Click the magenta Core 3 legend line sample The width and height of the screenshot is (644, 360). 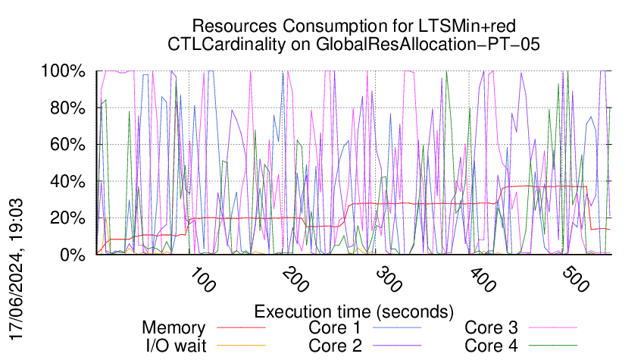(553, 327)
